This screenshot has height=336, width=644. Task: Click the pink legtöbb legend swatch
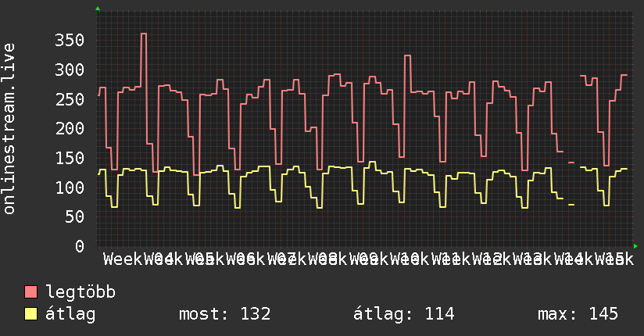pos(30,292)
